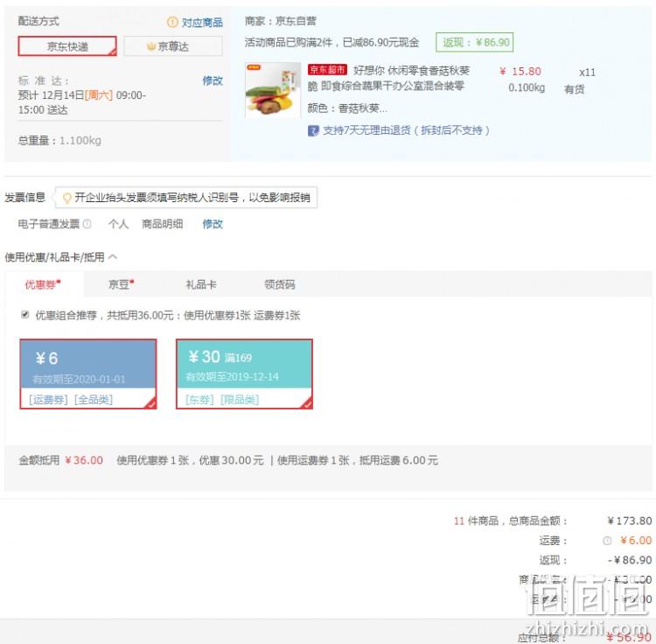The height and width of the screenshot is (644, 656).
Task: Click the 返现 ¥86.90 green tag
Action: point(474,42)
